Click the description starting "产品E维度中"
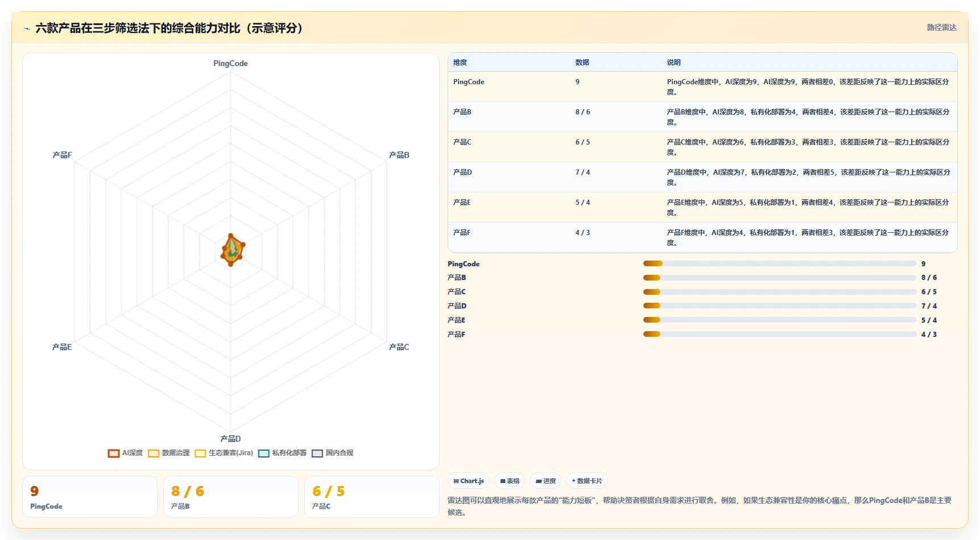Viewport: 980px width, 540px height. click(x=808, y=208)
